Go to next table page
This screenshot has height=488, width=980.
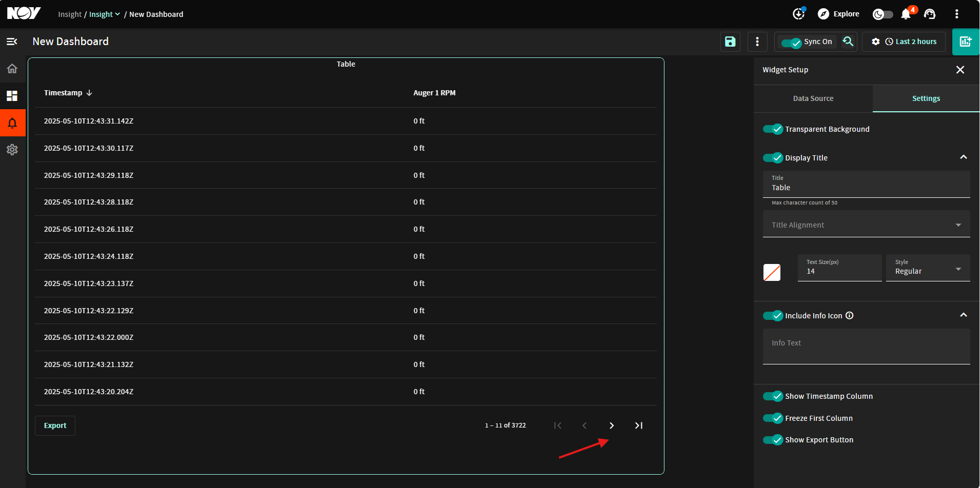point(612,425)
